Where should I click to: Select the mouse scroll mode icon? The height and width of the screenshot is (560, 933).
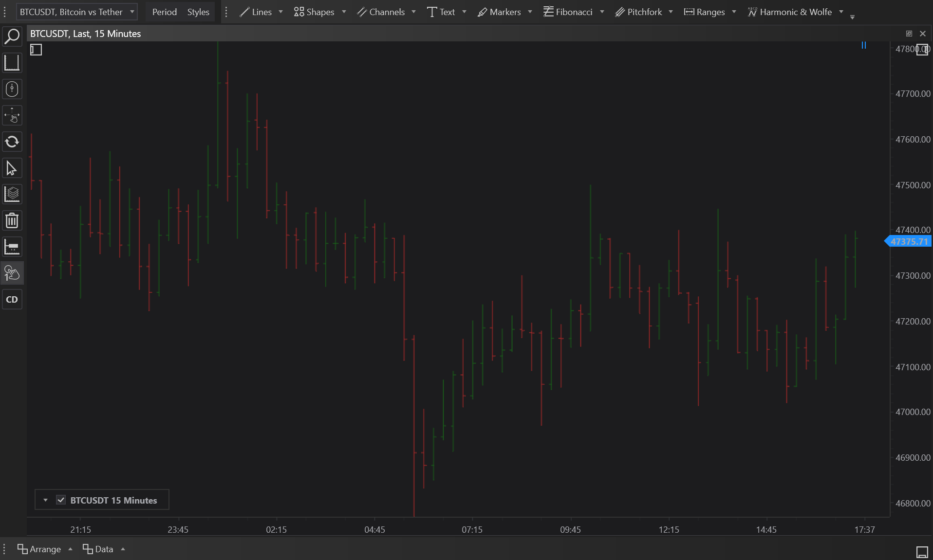(x=12, y=89)
